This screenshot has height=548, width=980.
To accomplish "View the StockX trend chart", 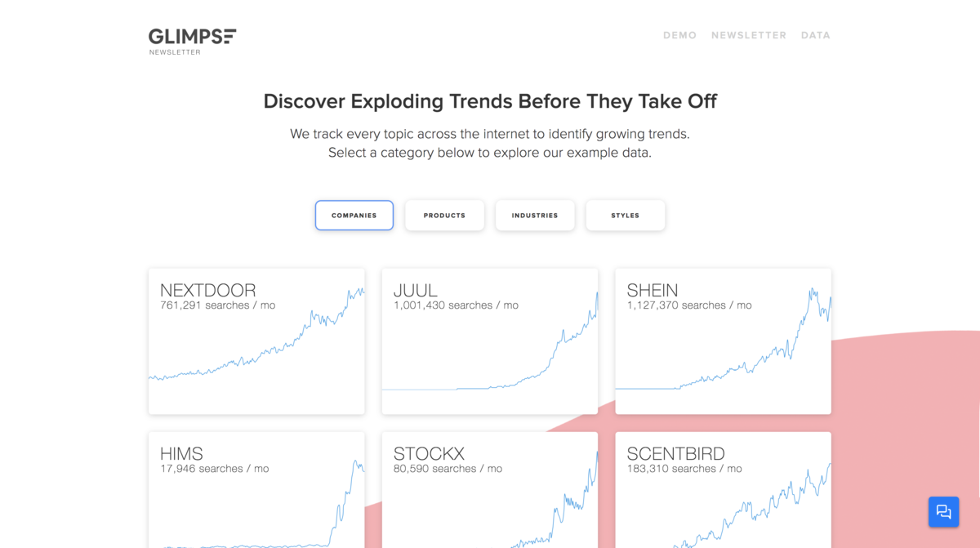I will [x=490, y=490].
